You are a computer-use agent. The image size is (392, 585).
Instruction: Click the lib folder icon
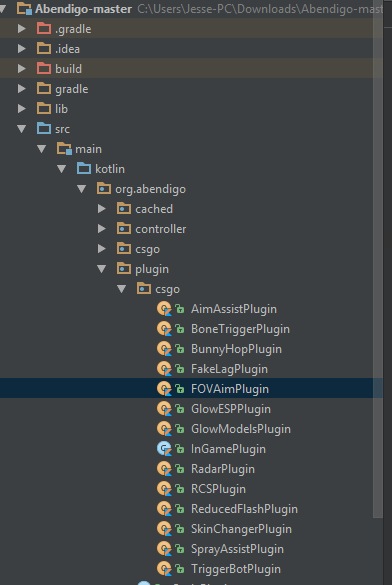click(44, 109)
